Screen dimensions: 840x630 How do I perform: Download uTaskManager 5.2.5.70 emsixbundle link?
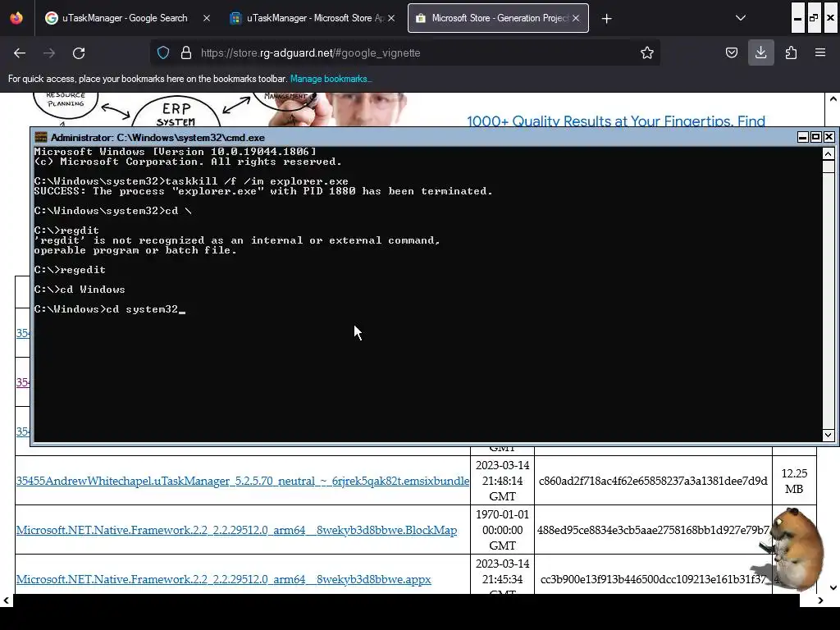243,481
